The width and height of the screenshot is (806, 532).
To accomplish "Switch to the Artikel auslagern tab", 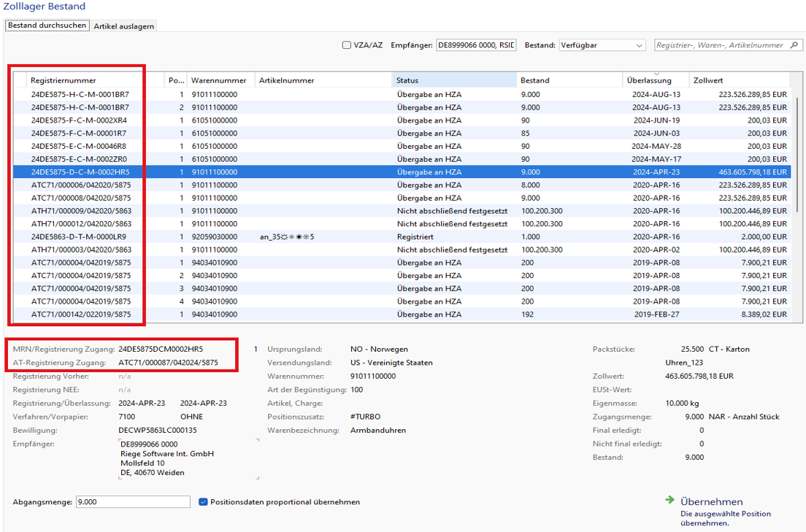I will pyautogui.click(x=123, y=24).
